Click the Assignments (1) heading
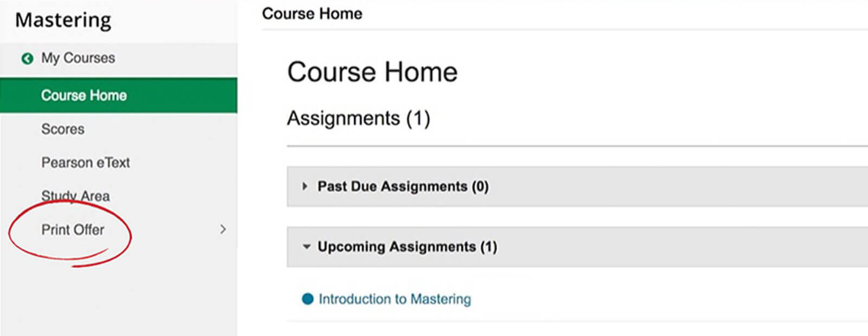The width and height of the screenshot is (868, 336). pyautogui.click(x=358, y=118)
